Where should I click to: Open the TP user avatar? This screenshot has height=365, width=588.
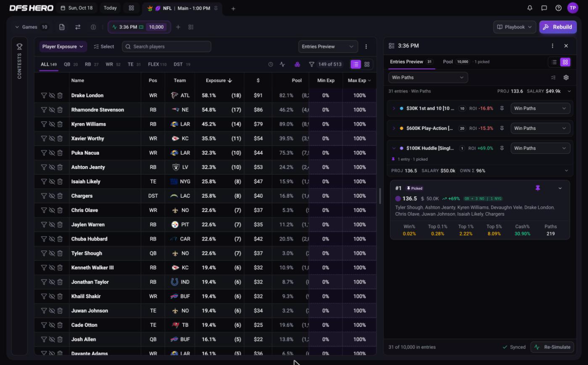pos(573,8)
